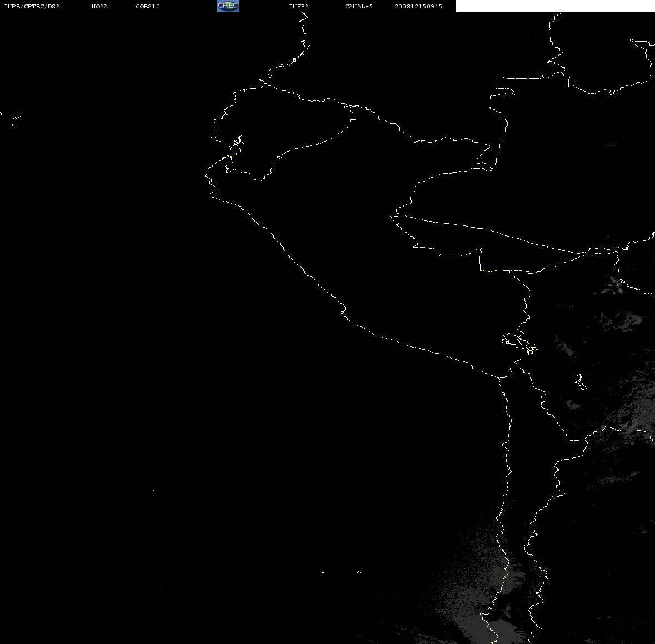Click the left small island dot in southern Pacific
This screenshot has height=644, width=655.
pos(323,572)
